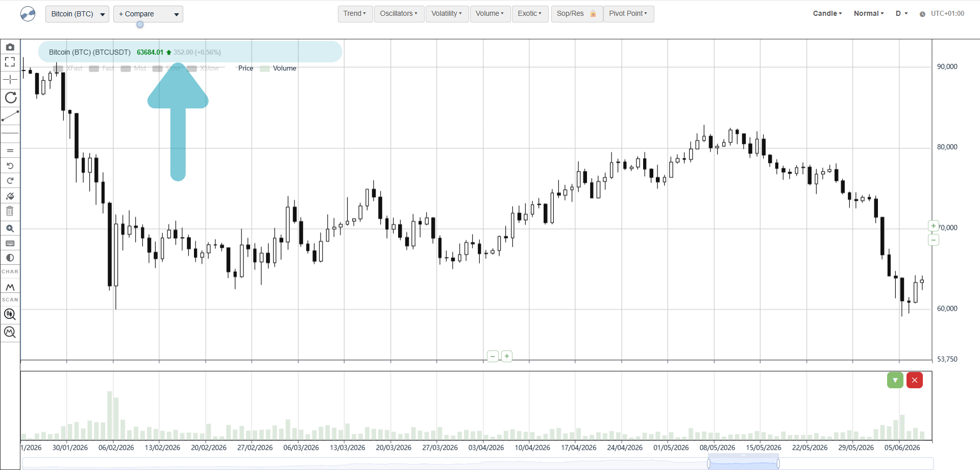Toggle fullscreen mode icon
This screenshot has height=470, width=980.
(10, 62)
